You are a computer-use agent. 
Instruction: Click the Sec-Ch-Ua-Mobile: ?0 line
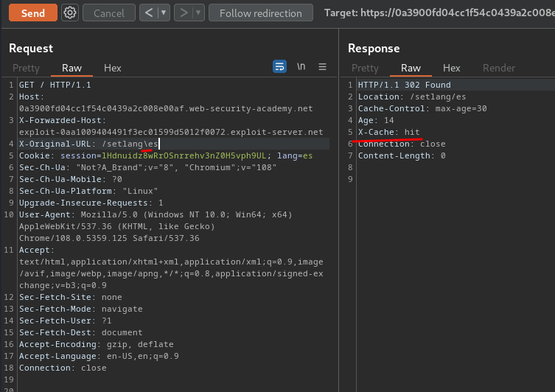(x=71, y=179)
